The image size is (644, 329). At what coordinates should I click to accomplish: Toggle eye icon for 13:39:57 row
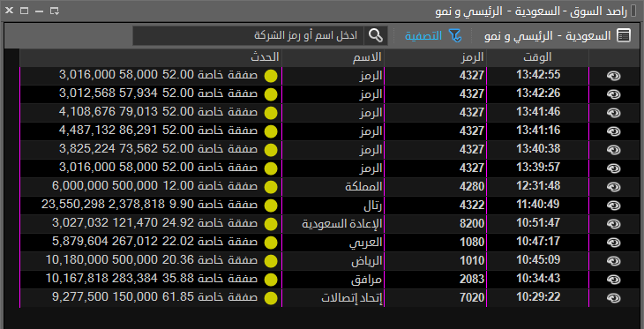tap(614, 168)
